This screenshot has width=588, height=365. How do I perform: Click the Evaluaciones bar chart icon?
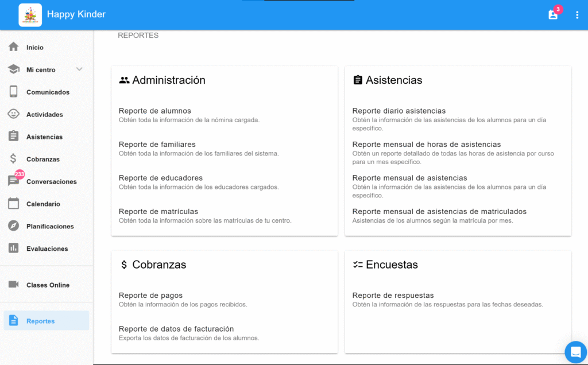click(x=14, y=248)
